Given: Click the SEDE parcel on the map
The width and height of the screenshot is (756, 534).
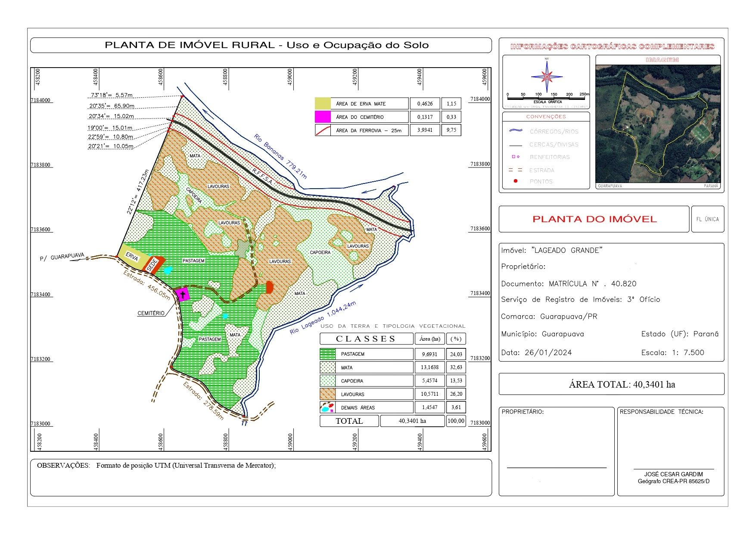Looking at the screenshot, I should tap(152, 264).
